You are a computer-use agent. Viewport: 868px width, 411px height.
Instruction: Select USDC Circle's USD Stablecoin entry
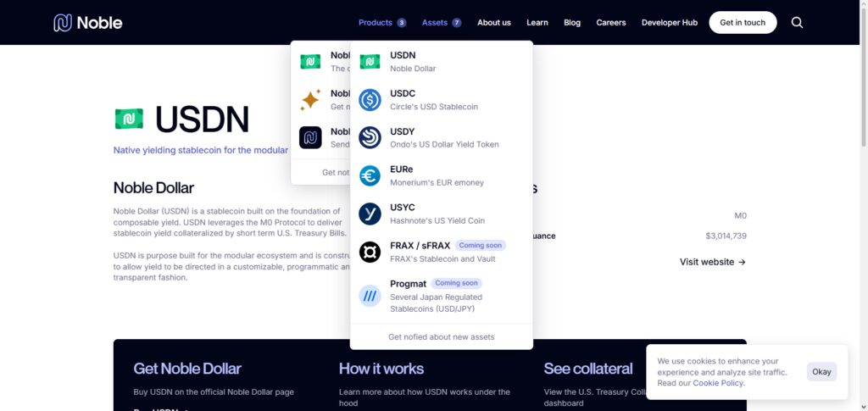tap(441, 99)
